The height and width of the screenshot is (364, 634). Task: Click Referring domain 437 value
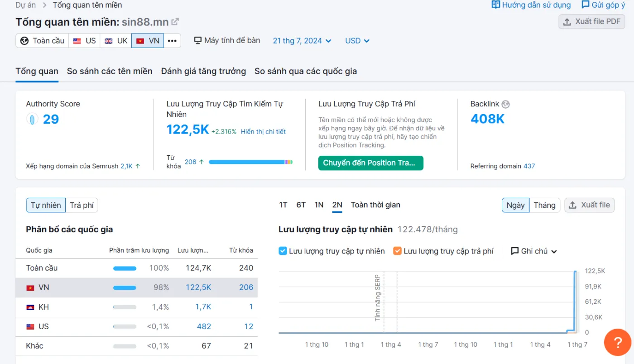(529, 166)
